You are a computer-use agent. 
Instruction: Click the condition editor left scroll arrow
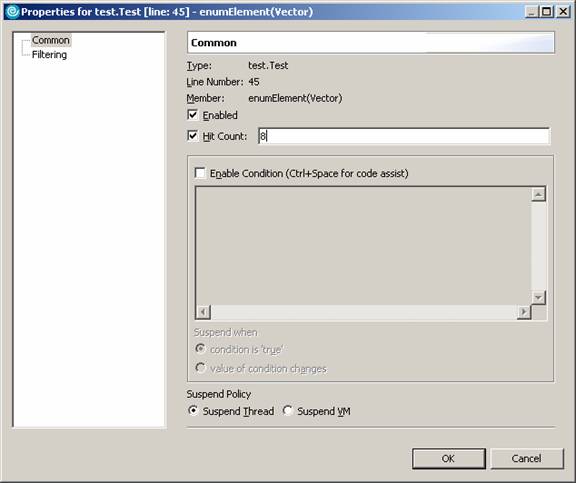203,312
